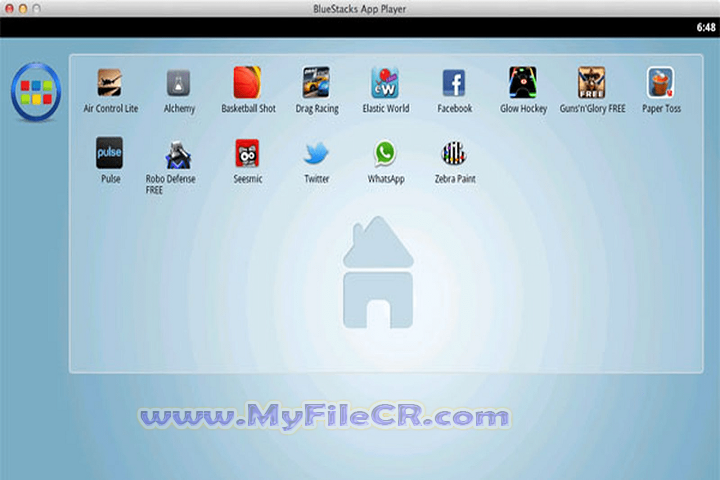Click the BlueStacks App Player window title
Image resolution: width=720 pixels, height=480 pixels.
pos(360,9)
